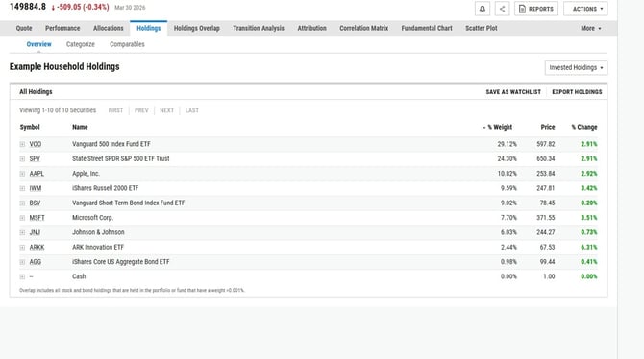The height and width of the screenshot is (359, 644).
Task: Click ARKK's 6.31% change value
Action: [589, 247]
